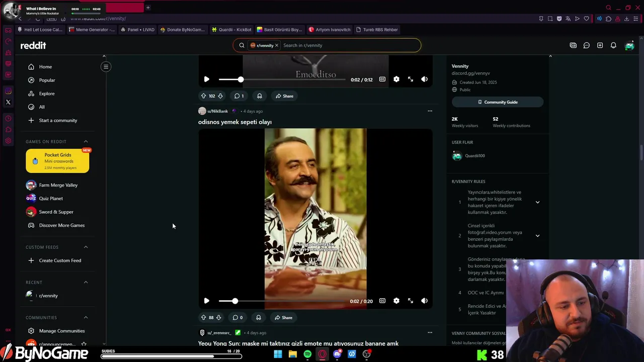Seek the odisnos video progress bar
The height and width of the screenshot is (362, 644).
tap(282, 301)
